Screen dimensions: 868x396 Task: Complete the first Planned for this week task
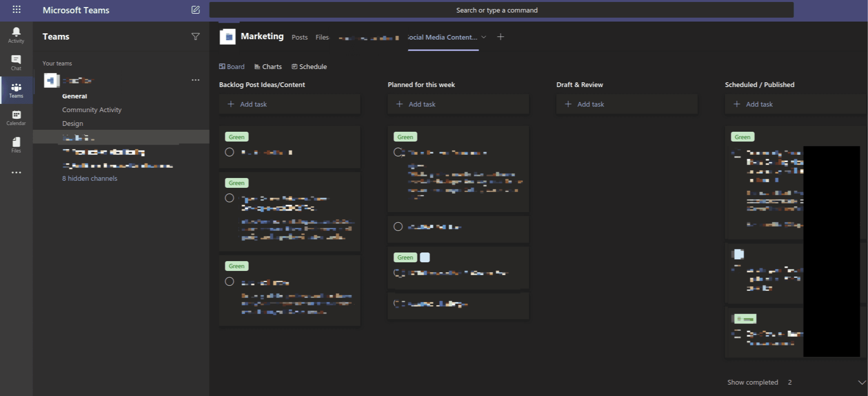[398, 152]
